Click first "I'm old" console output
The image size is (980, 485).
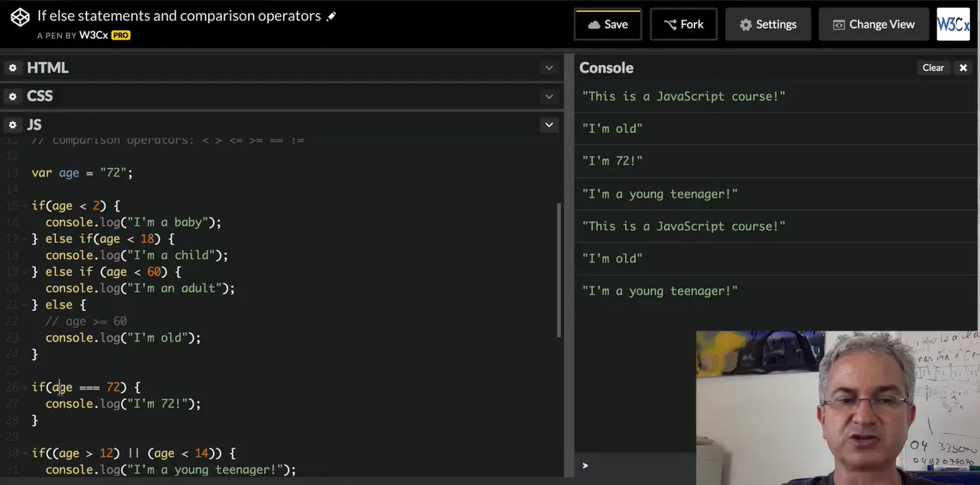pyautogui.click(x=612, y=128)
